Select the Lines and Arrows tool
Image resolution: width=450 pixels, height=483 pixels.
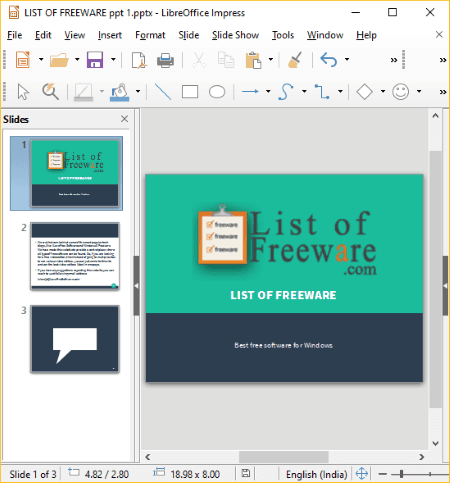coord(250,91)
